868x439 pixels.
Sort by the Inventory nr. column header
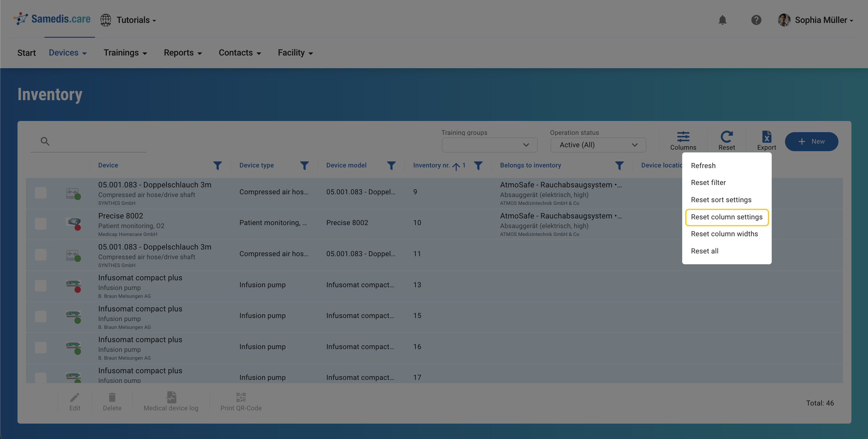pyautogui.click(x=431, y=165)
